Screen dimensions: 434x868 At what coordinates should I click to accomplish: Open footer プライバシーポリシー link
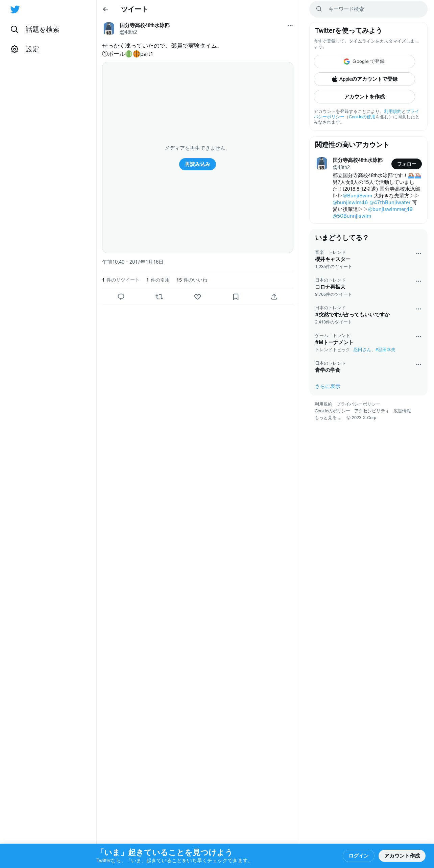[x=358, y=404]
